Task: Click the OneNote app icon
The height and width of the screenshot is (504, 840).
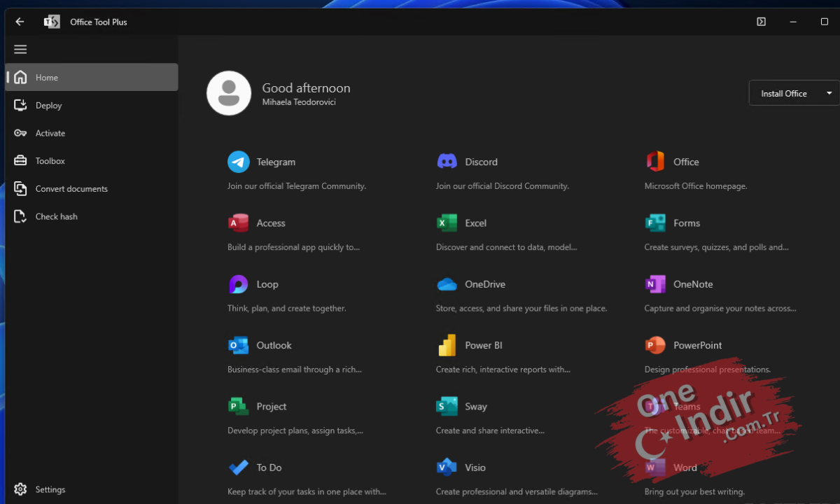Action: click(x=655, y=284)
